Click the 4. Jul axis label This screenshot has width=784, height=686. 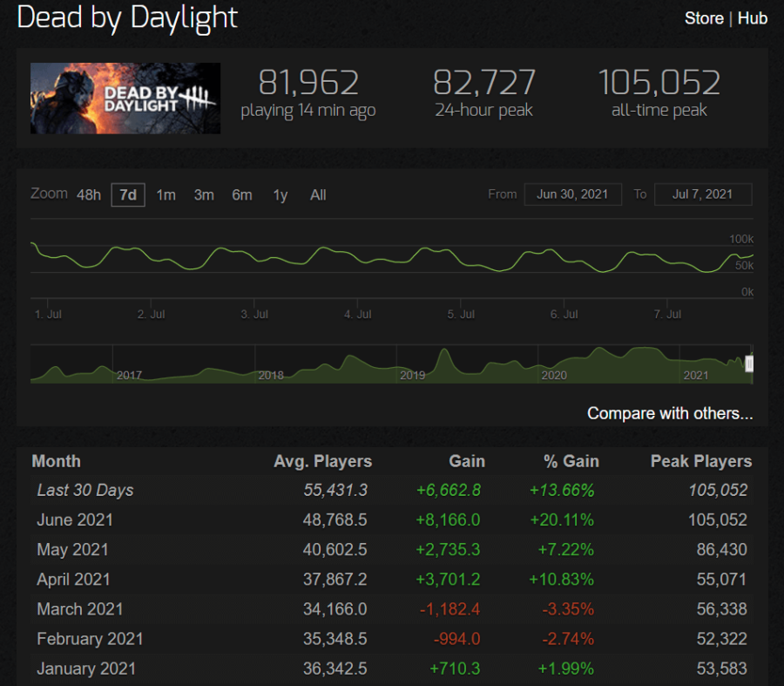click(357, 314)
